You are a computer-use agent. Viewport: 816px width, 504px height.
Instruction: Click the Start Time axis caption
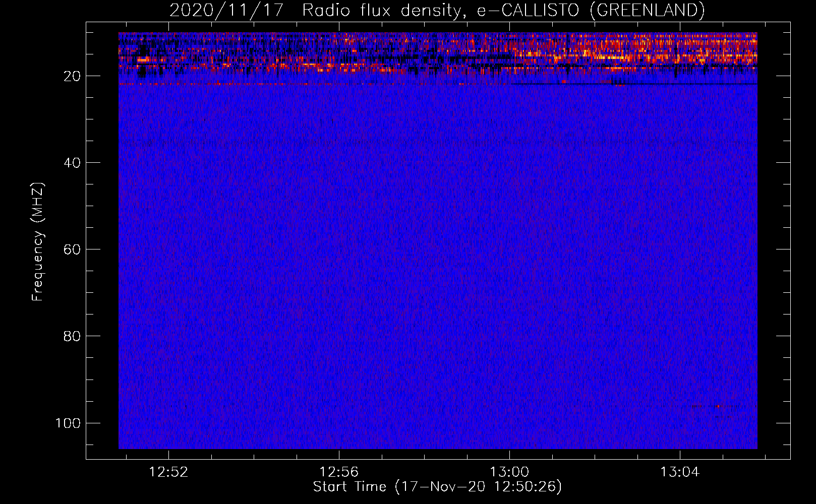tap(437, 487)
